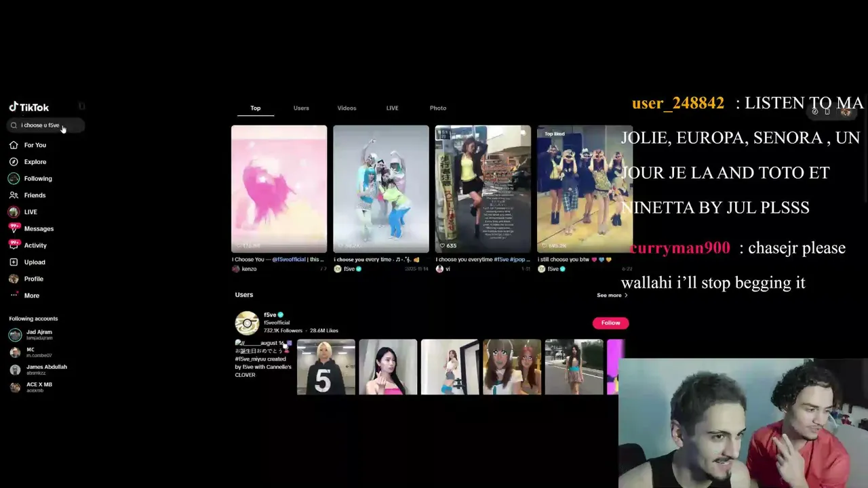The image size is (868, 488).
Task: Open MC's avatar in following accounts
Action: (15, 352)
